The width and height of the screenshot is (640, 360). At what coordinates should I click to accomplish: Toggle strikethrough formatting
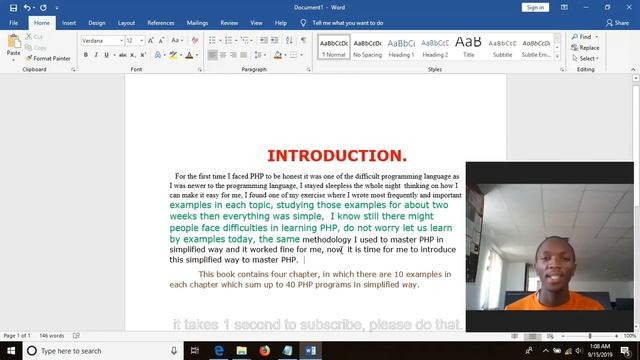pyautogui.click(x=122, y=55)
